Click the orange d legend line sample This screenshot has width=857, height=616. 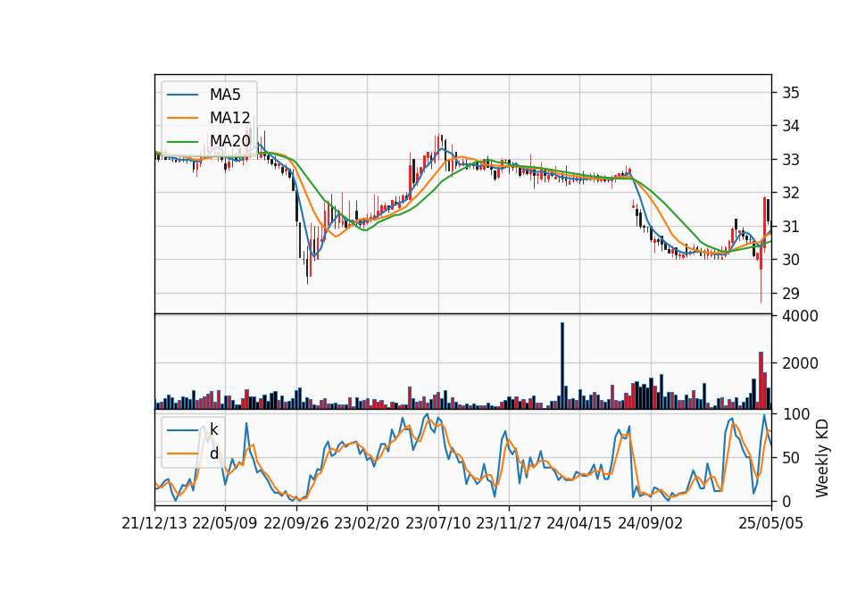(182, 454)
